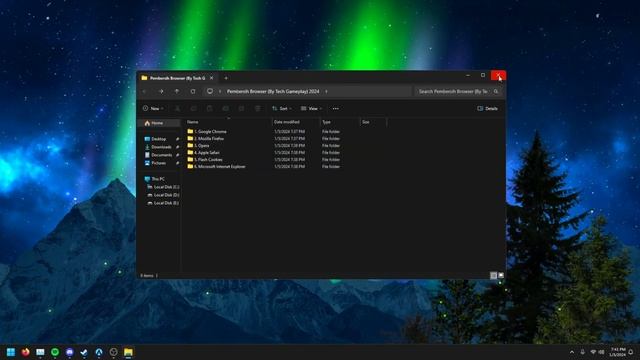Select the 1. Google Chrome folder
The width and height of the screenshot is (640, 360).
click(207, 131)
